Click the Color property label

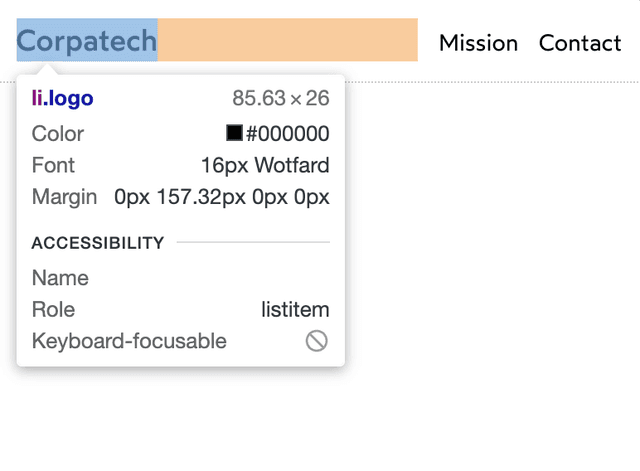(58, 134)
